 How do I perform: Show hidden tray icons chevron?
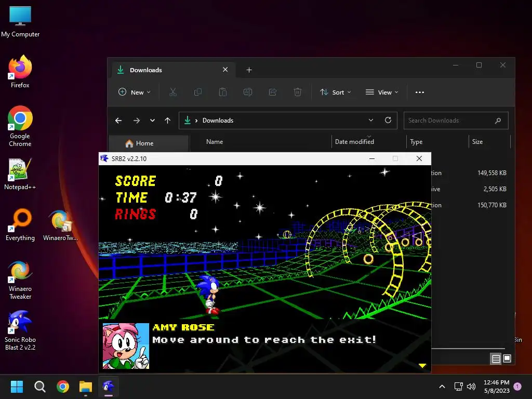442,387
